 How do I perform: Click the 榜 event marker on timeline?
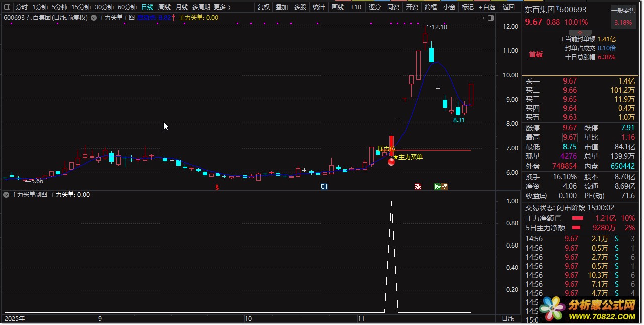pyautogui.click(x=444, y=186)
